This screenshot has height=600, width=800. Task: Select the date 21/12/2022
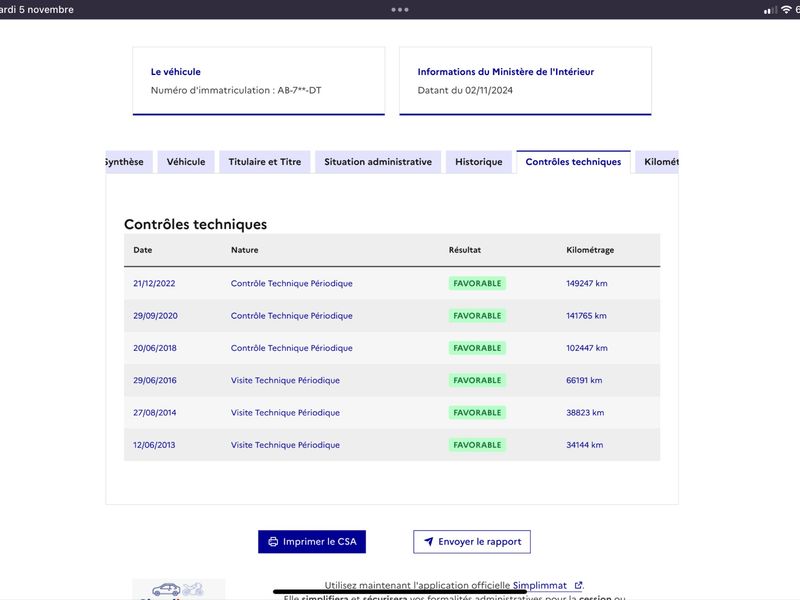154,284
